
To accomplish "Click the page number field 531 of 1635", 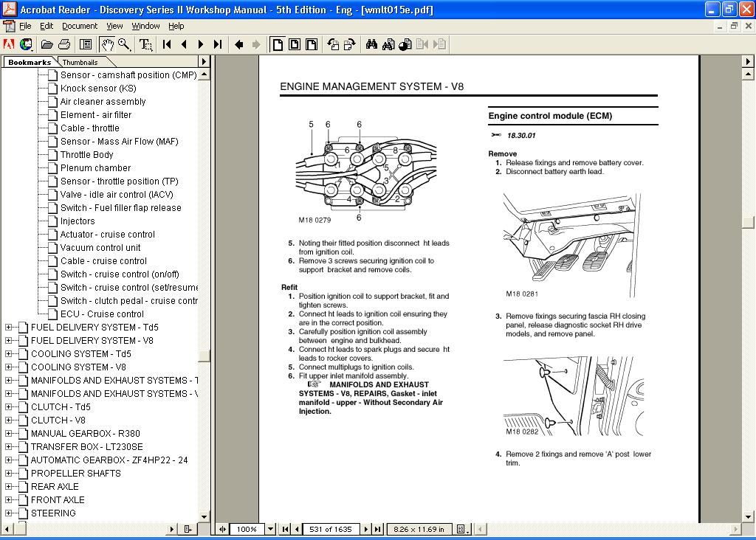I will tap(331, 529).
